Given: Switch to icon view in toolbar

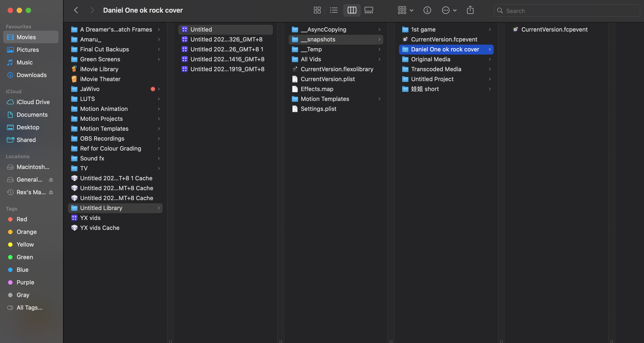Looking at the screenshot, I should (x=317, y=10).
